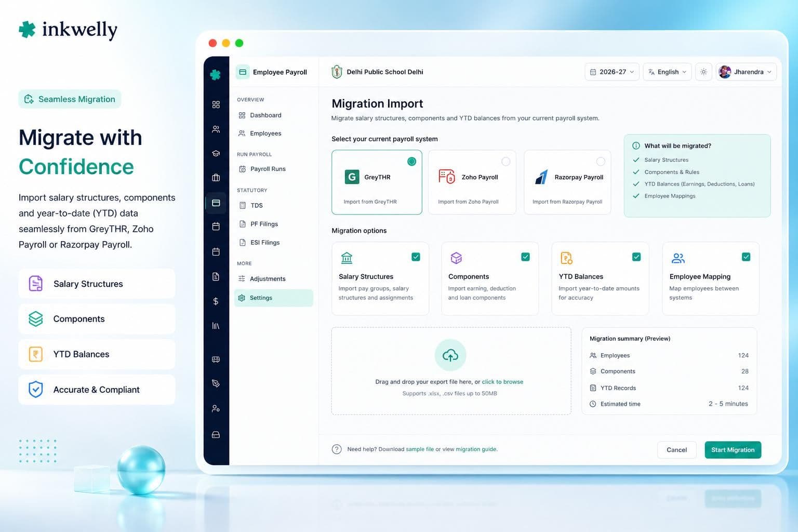This screenshot has height=532, width=798.
Task: Click the 'Estimated time' label in summary
Action: point(620,404)
